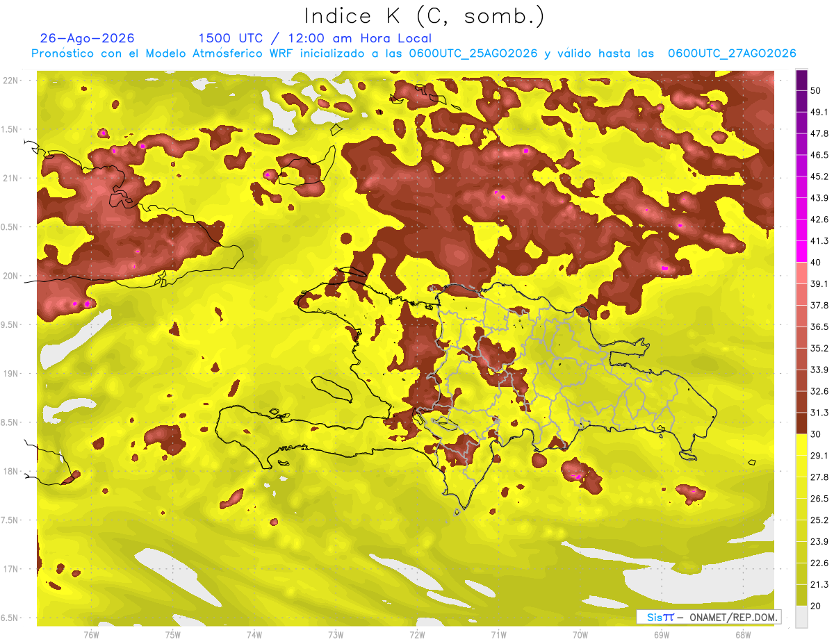Click the latitude axis label '20N'
The height and width of the screenshot is (644, 834).
tap(11, 276)
